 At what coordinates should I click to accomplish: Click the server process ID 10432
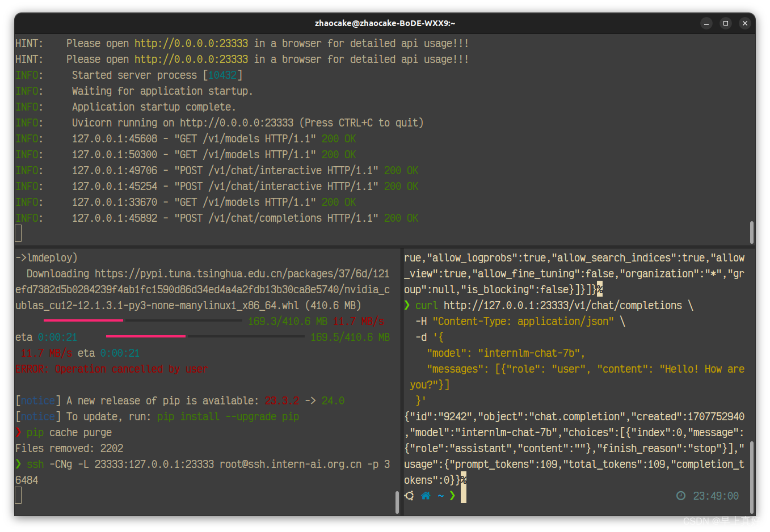[222, 75]
